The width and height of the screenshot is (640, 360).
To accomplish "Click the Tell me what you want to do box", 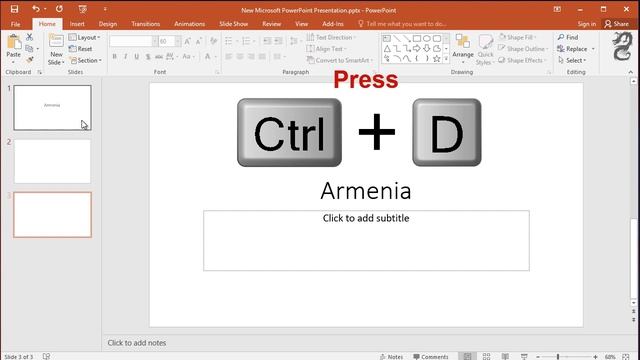I will 402,24.
